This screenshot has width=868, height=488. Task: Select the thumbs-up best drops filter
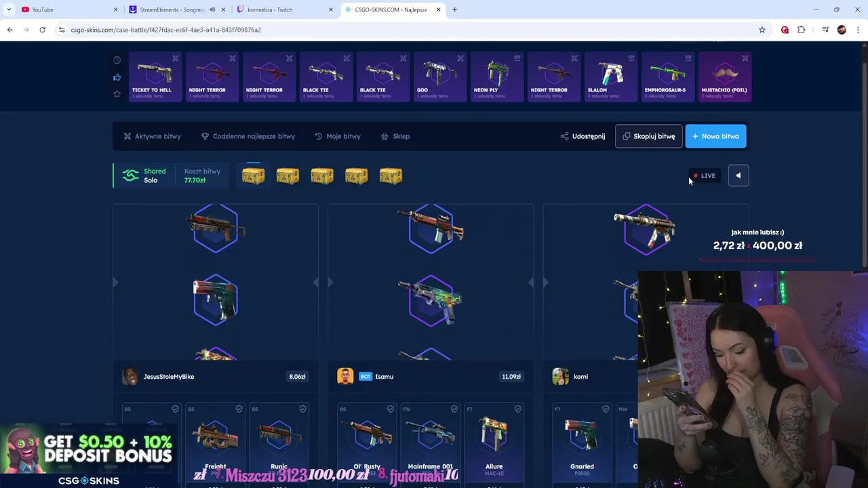coord(117,77)
